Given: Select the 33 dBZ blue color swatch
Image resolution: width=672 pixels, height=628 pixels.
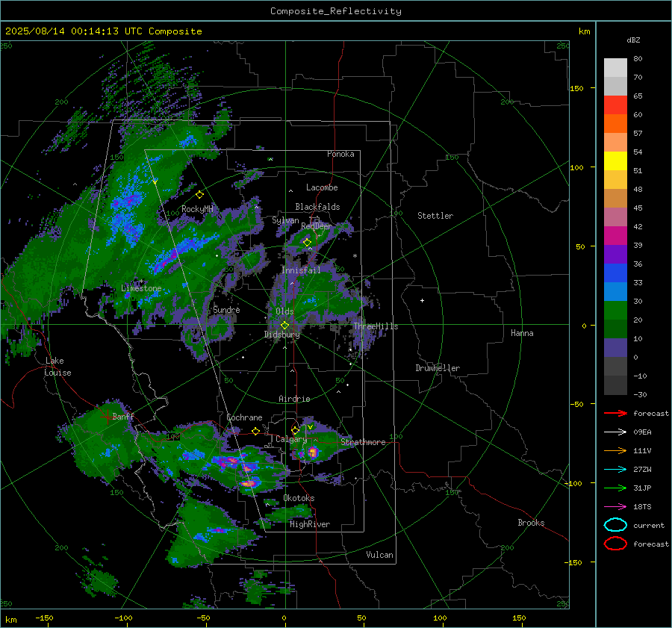Looking at the screenshot, I should [x=615, y=273].
